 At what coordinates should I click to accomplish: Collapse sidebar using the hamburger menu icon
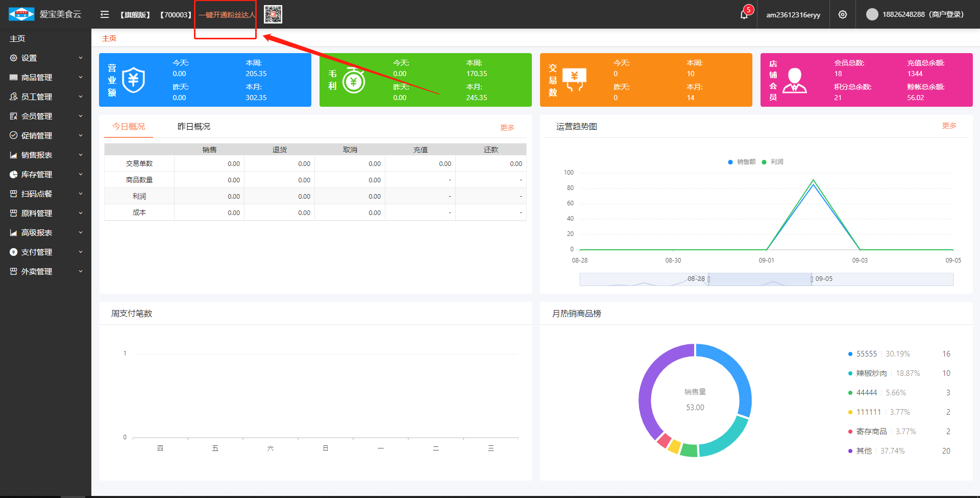pyautogui.click(x=105, y=14)
